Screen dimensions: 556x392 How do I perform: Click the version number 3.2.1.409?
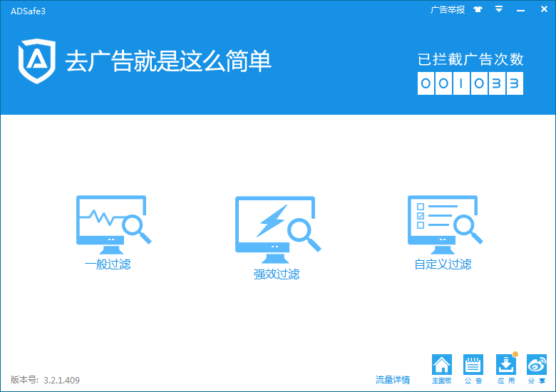point(62,381)
